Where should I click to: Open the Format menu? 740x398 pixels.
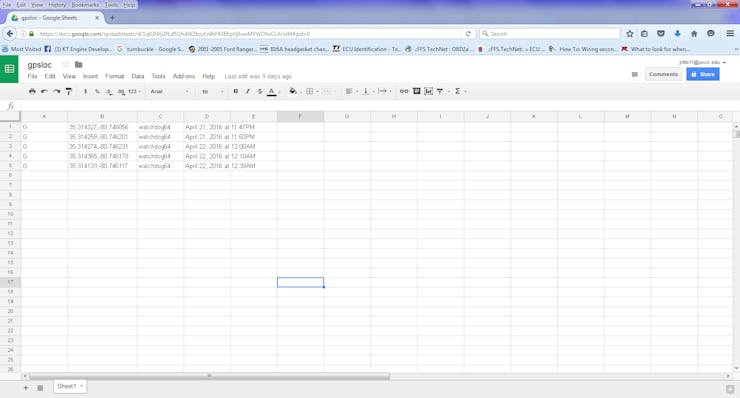point(114,76)
